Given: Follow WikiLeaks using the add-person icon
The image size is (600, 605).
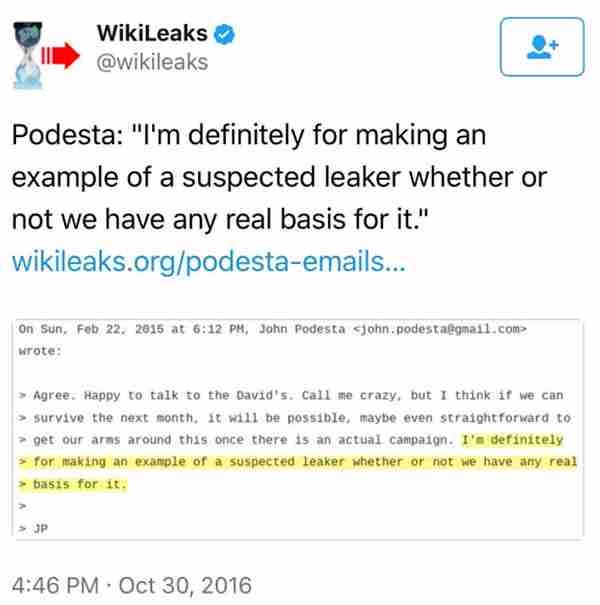Looking at the screenshot, I should (542, 47).
